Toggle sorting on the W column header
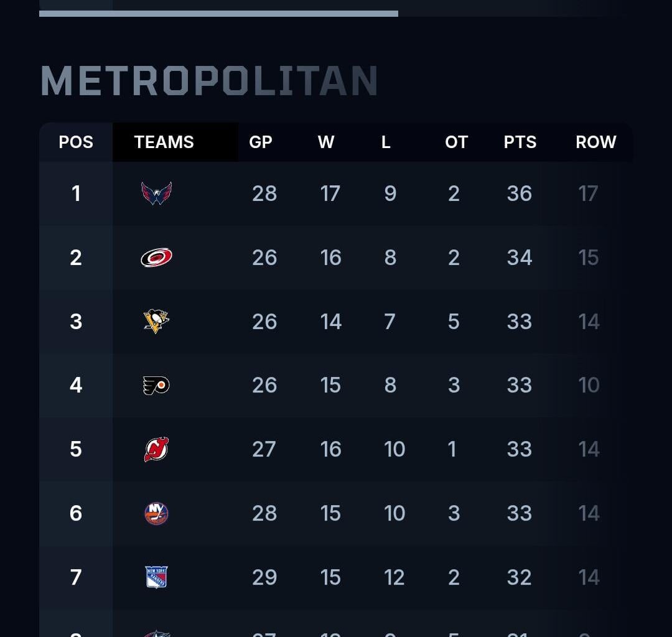 pos(326,142)
